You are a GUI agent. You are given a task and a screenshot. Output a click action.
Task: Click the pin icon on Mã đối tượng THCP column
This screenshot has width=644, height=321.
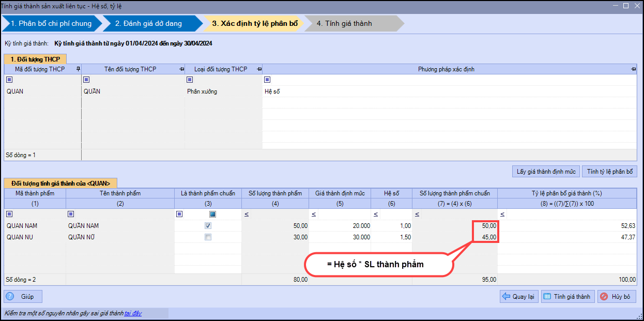click(x=78, y=69)
